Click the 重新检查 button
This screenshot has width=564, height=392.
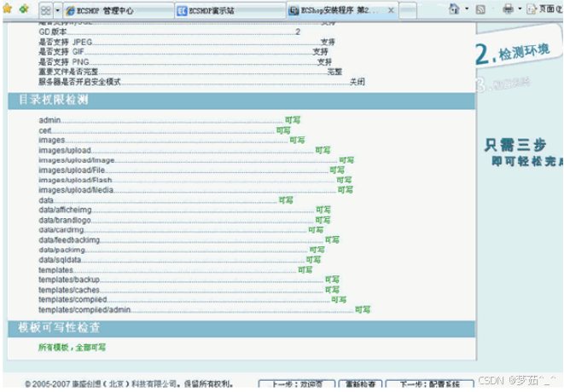point(360,384)
